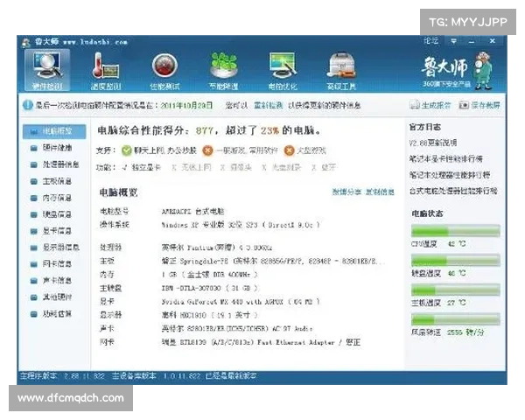This screenshot has width=525, height=420.
Task: Open the 电脑优化 monitor toolbar icon
Action: [282, 72]
